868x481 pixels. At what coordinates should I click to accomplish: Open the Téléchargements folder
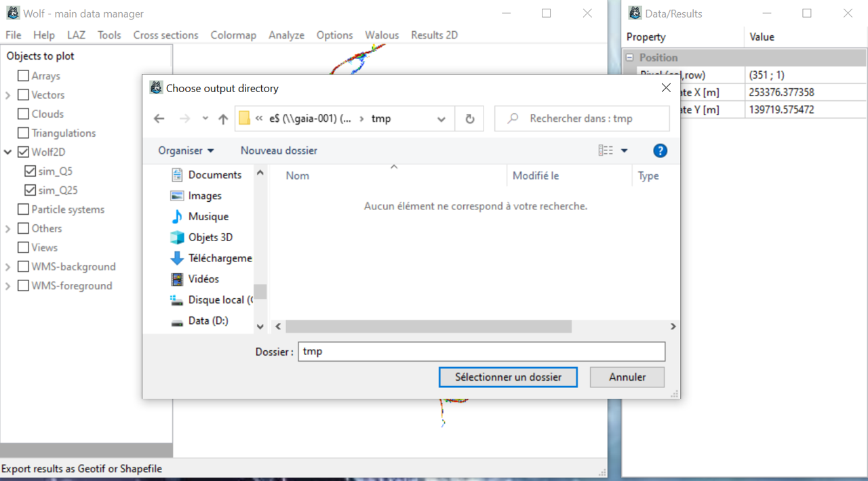coord(219,258)
